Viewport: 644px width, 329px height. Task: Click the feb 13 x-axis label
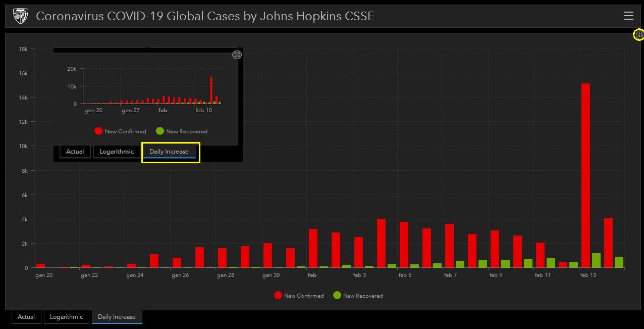pyautogui.click(x=588, y=275)
